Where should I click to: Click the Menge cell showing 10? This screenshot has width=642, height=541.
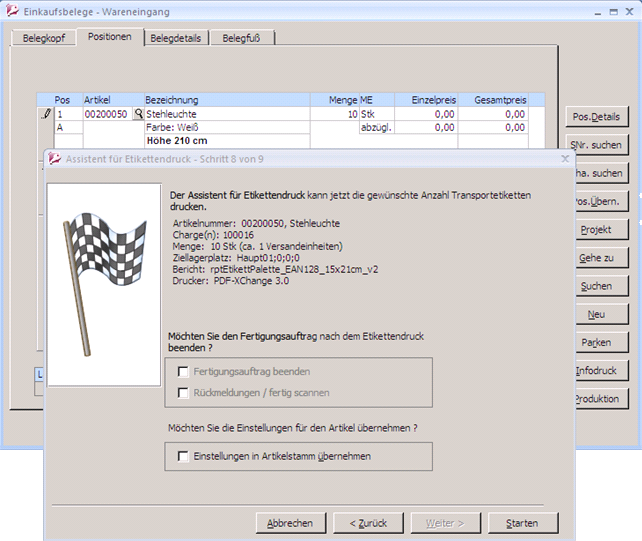click(334, 115)
